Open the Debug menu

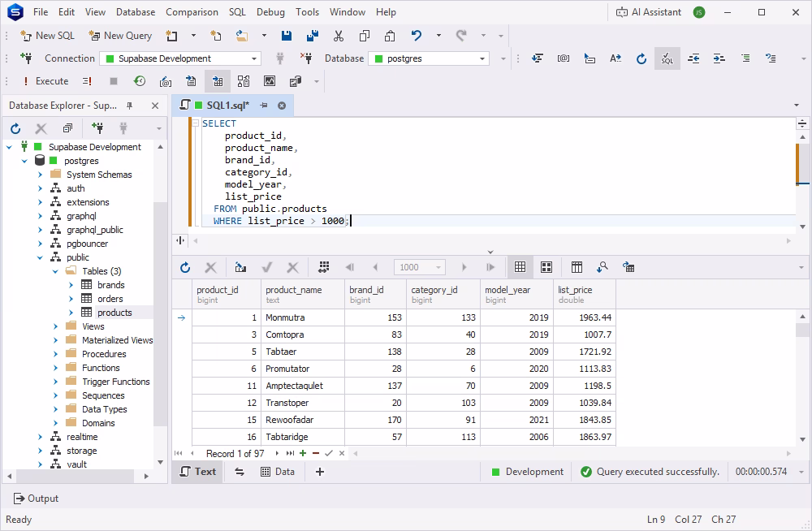pyautogui.click(x=270, y=12)
